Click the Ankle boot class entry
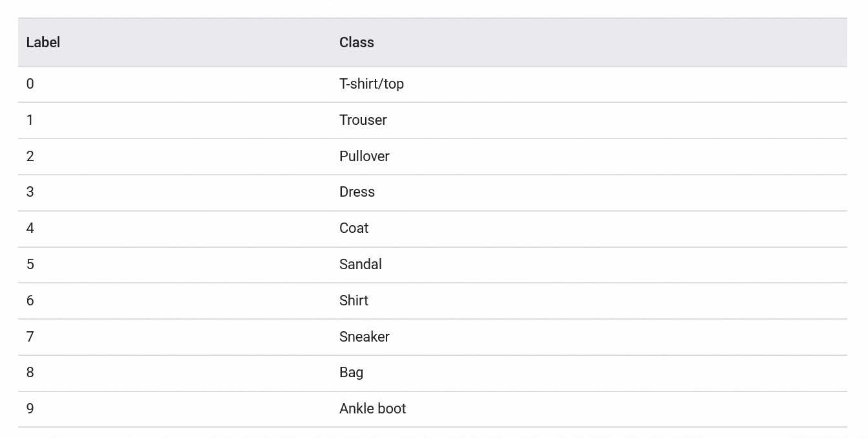868x438 pixels. point(373,409)
